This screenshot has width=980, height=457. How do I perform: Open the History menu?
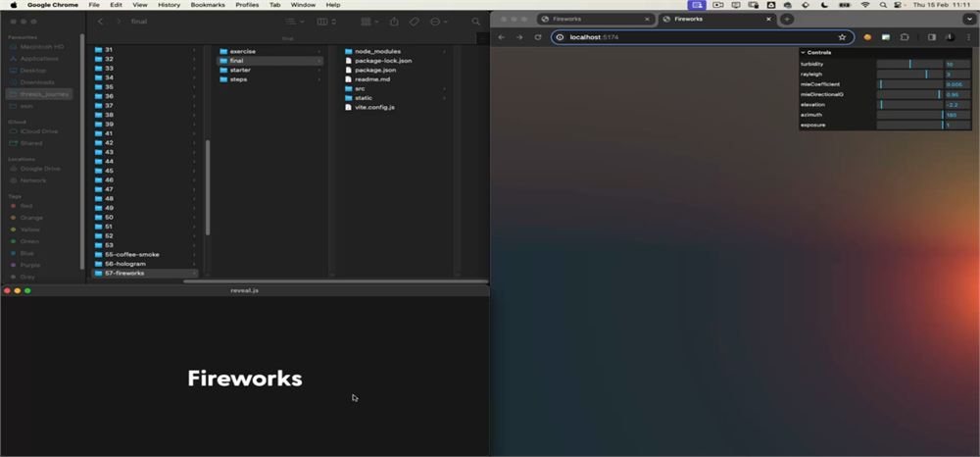(x=169, y=4)
